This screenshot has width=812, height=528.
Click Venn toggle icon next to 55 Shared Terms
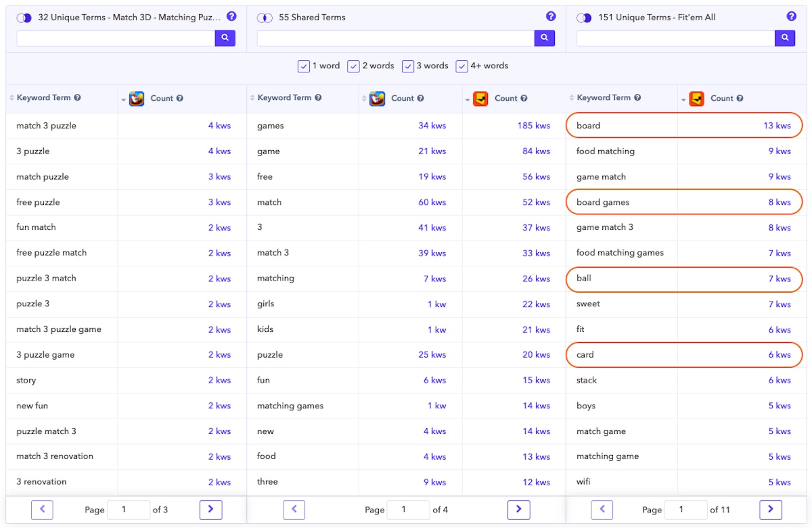[x=265, y=18]
